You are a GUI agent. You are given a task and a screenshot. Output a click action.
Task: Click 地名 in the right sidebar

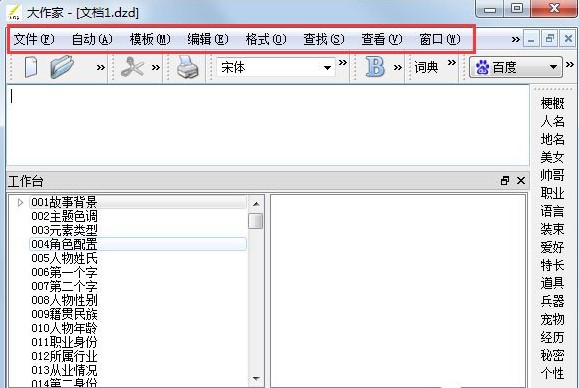pyautogui.click(x=552, y=139)
